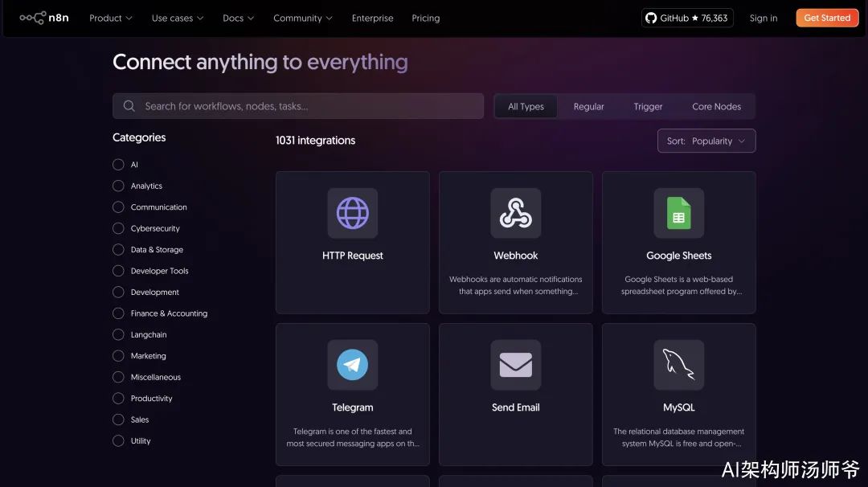Screen dimensions: 868x487
Task: Expand the Community menu
Action: tap(303, 18)
